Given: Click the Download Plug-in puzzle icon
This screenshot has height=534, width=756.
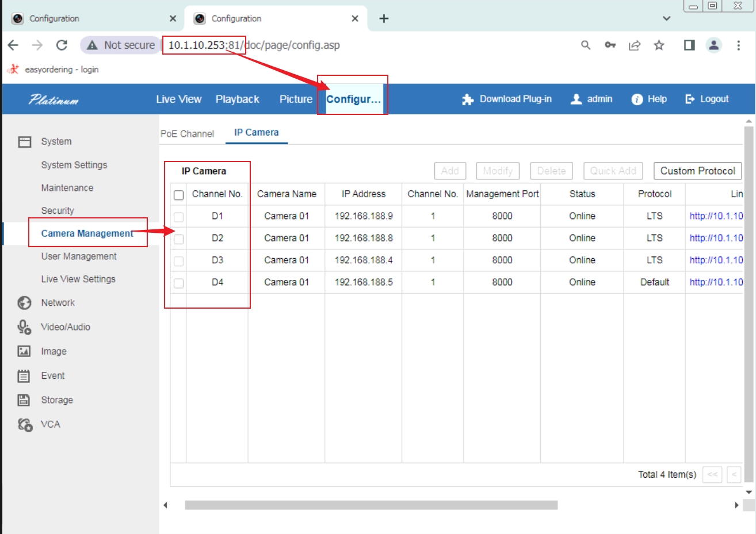Looking at the screenshot, I should coord(468,99).
